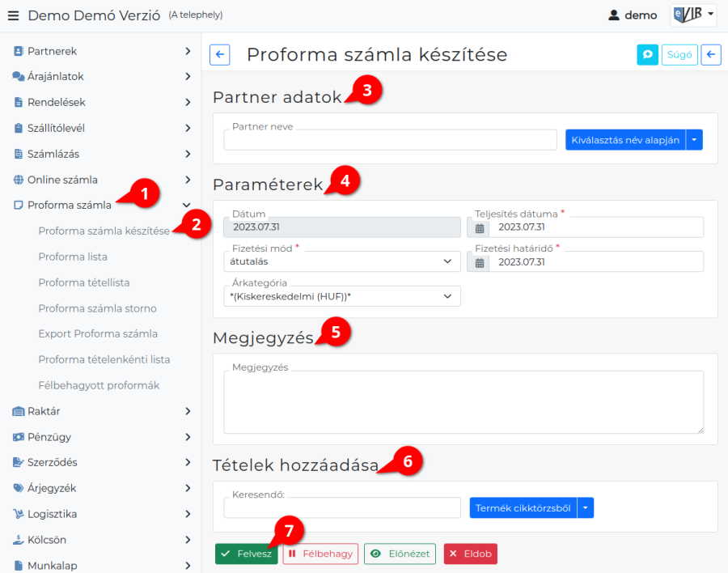Open calendar icon for Teljesítés dátuma
The height and width of the screenshot is (573, 728).
480,227
